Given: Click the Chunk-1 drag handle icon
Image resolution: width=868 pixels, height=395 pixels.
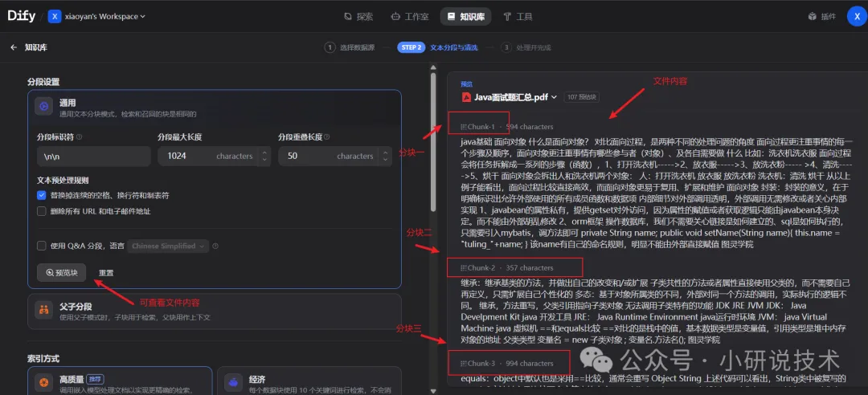Looking at the screenshot, I should 464,127.
